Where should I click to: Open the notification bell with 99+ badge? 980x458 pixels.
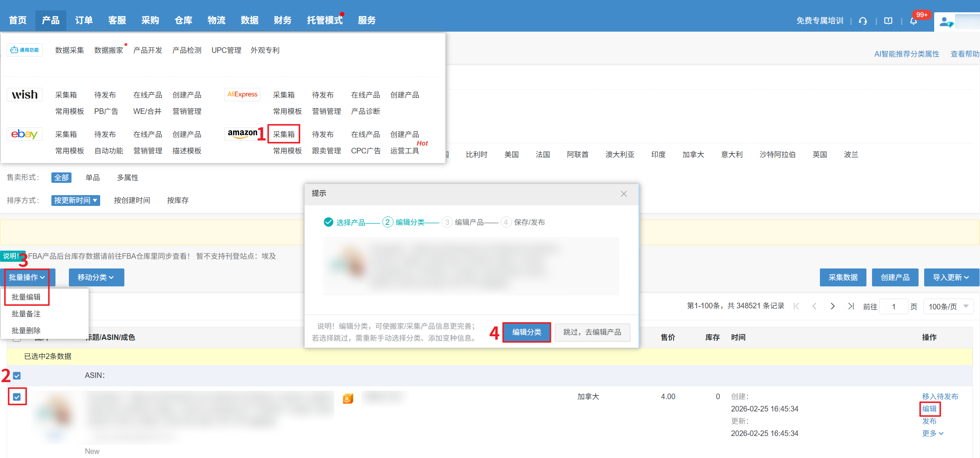click(x=913, y=21)
